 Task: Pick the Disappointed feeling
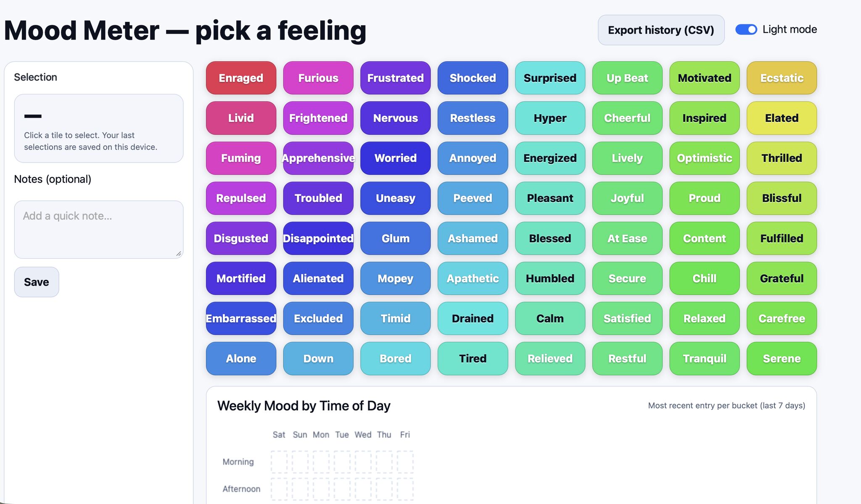click(x=318, y=238)
